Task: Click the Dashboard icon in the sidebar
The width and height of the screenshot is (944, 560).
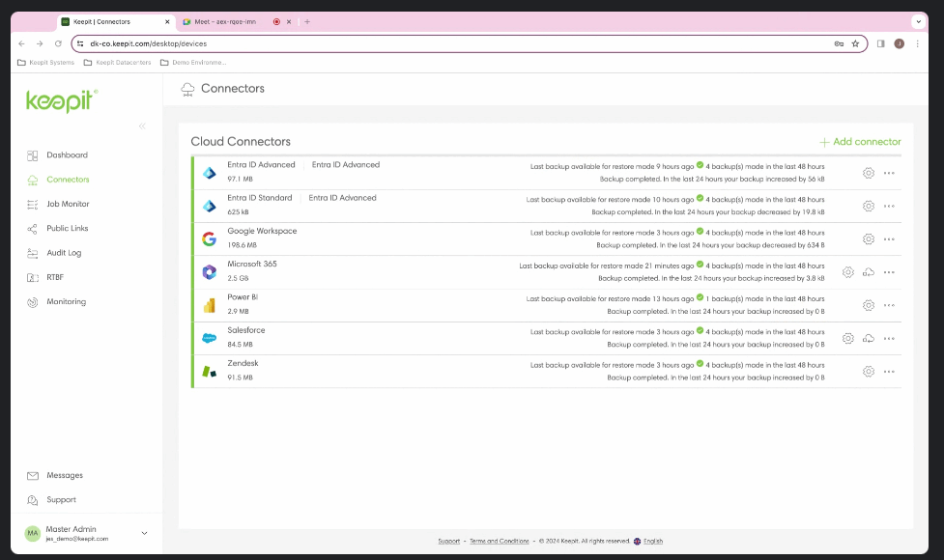Action: coord(33,155)
